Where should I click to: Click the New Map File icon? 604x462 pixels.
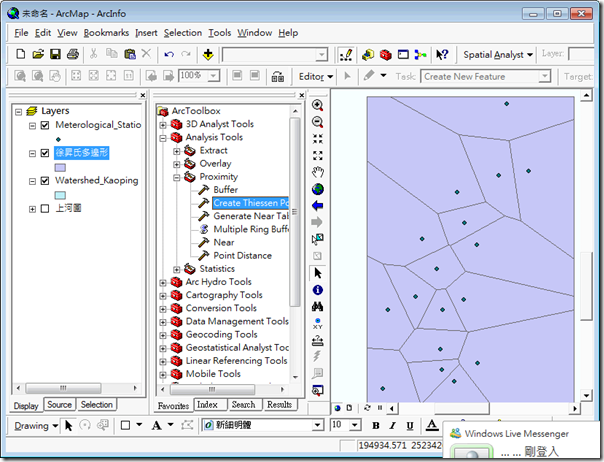click(20, 54)
